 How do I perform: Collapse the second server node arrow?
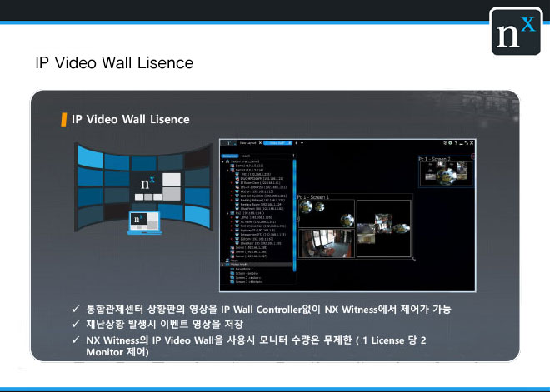(x=227, y=171)
